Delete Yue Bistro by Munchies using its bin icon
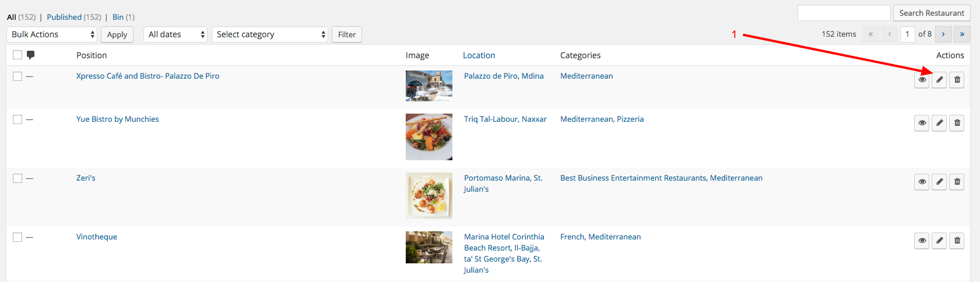The height and width of the screenshot is (282, 980). pyautogui.click(x=957, y=123)
